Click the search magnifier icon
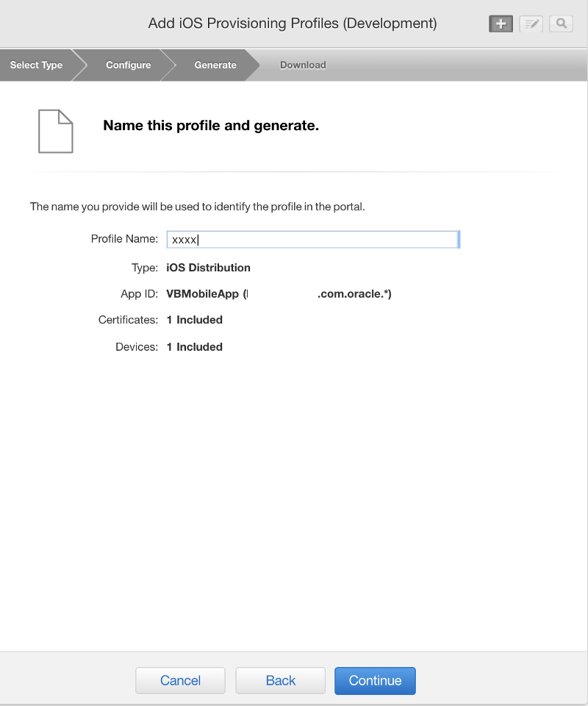Image resolution: width=588 pixels, height=706 pixels. [x=561, y=24]
